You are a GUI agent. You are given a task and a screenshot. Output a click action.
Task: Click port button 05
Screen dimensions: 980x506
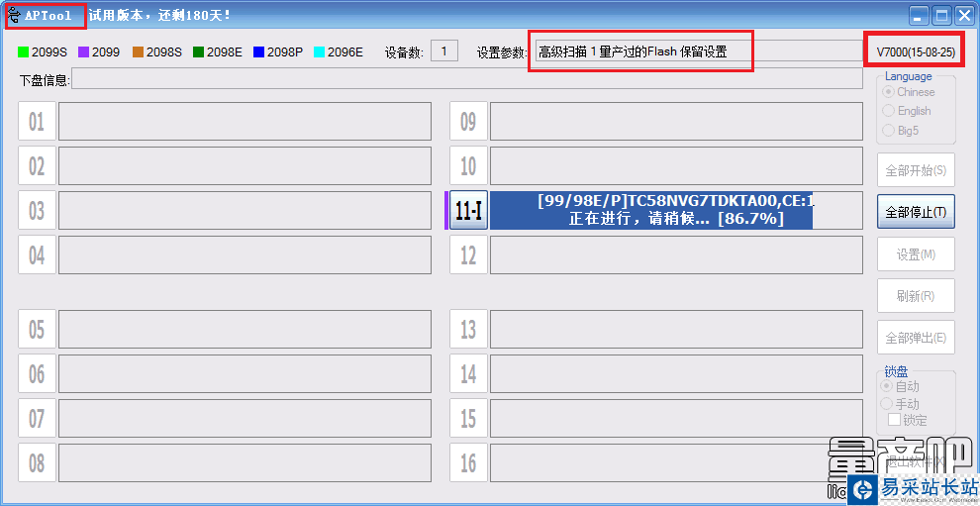[x=37, y=329]
